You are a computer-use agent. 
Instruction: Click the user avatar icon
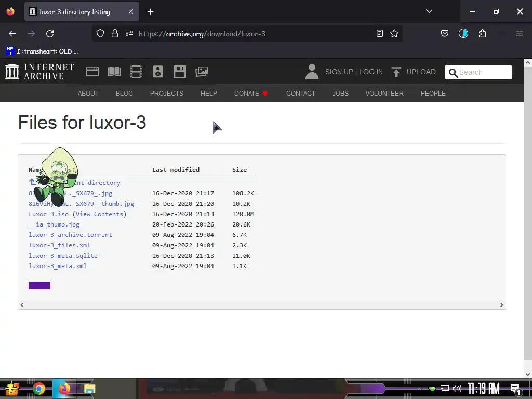click(x=312, y=72)
